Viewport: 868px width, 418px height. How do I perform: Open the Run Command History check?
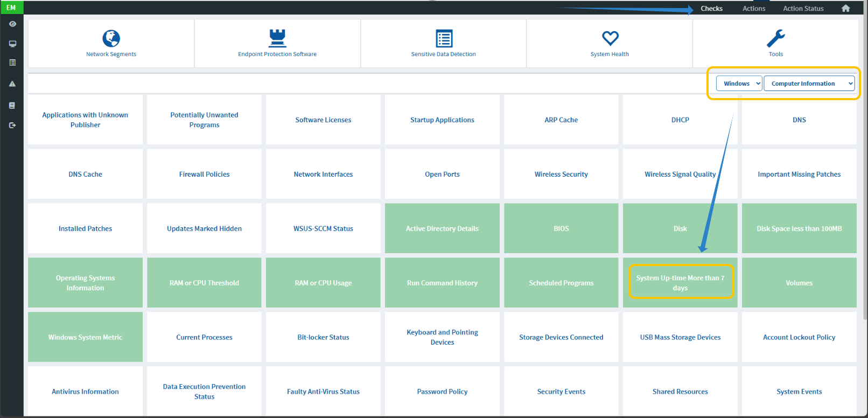(x=442, y=283)
